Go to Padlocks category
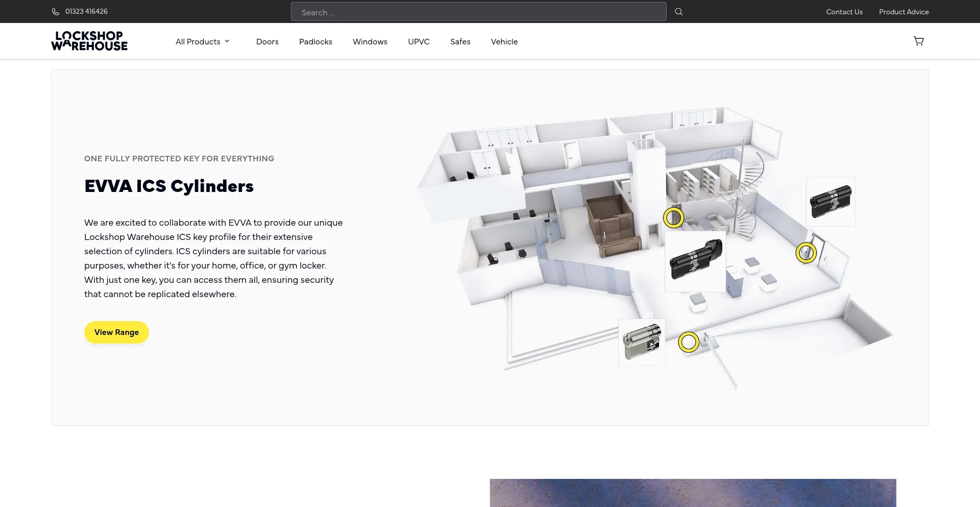The height and width of the screenshot is (507, 980). pyautogui.click(x=315, y=42)
